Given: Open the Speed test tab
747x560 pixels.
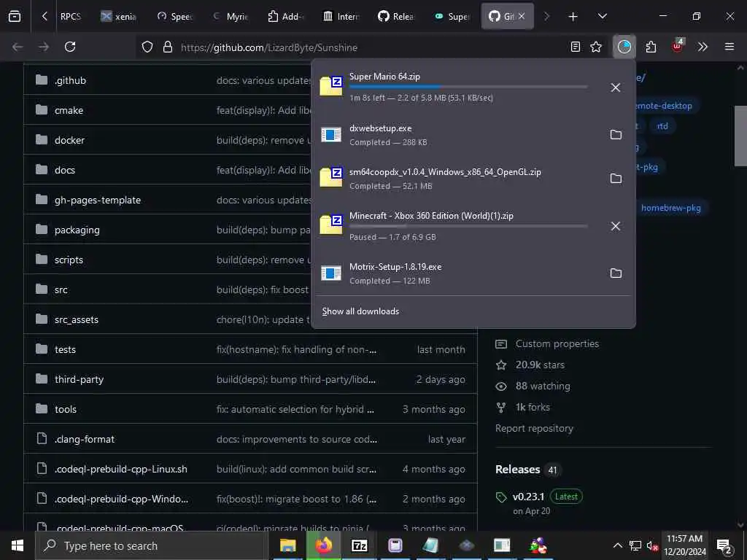Looking at the screenshot, I should 175,16.
